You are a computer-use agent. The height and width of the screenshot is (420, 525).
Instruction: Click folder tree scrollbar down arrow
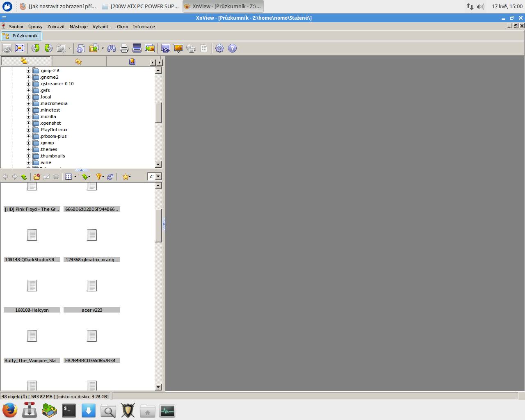coord(158,164)
